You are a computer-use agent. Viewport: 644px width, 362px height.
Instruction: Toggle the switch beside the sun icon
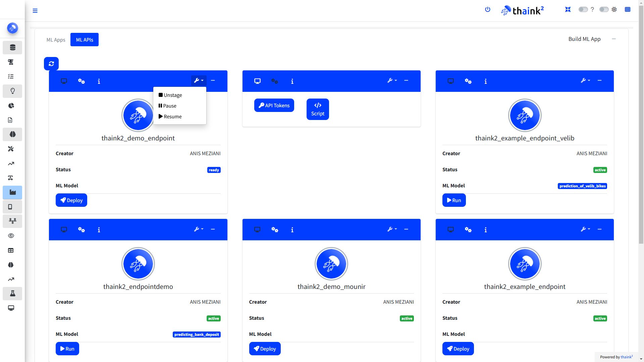604,9
